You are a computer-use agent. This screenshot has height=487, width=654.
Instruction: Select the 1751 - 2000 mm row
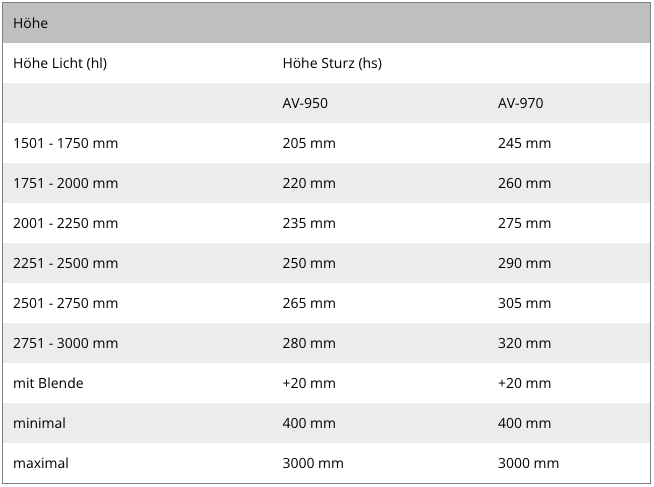pyautogui.click(x=327, y=183)
